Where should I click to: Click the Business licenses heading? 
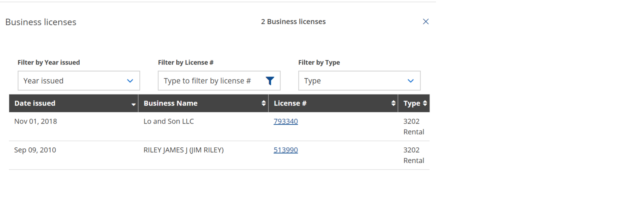[41, 22]
